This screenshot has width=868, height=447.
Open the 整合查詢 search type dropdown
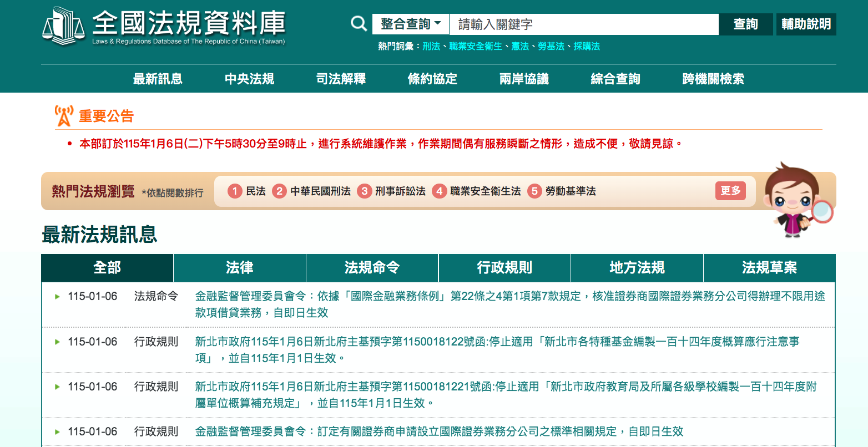[411, 24]
